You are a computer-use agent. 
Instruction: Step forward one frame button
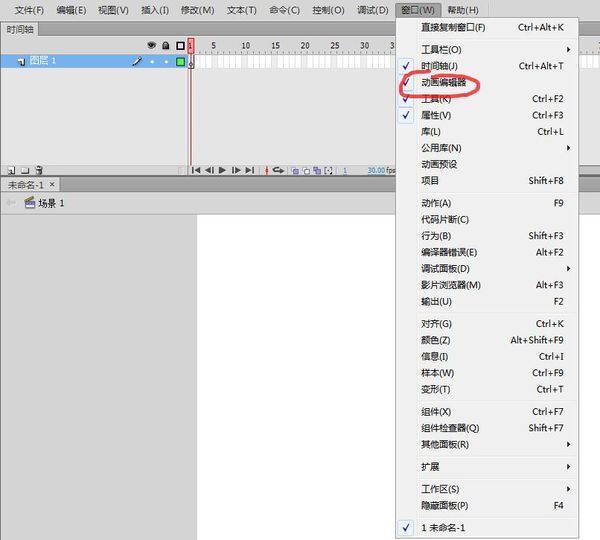coord(236,170)
